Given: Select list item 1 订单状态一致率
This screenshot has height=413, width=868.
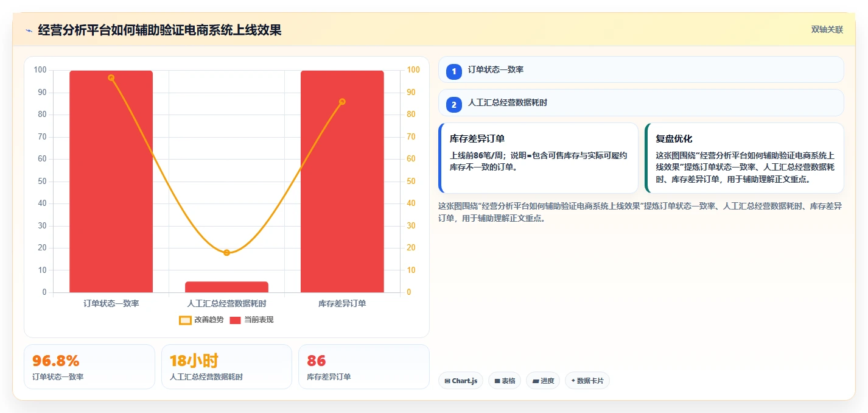Looking at the screenshot, I should click(x=641, y=69).
